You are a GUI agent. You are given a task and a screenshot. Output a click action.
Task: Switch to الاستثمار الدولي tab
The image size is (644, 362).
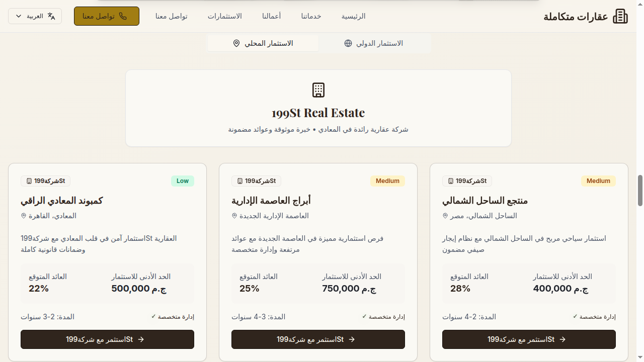pyautogui.click(x=375, y=43)
